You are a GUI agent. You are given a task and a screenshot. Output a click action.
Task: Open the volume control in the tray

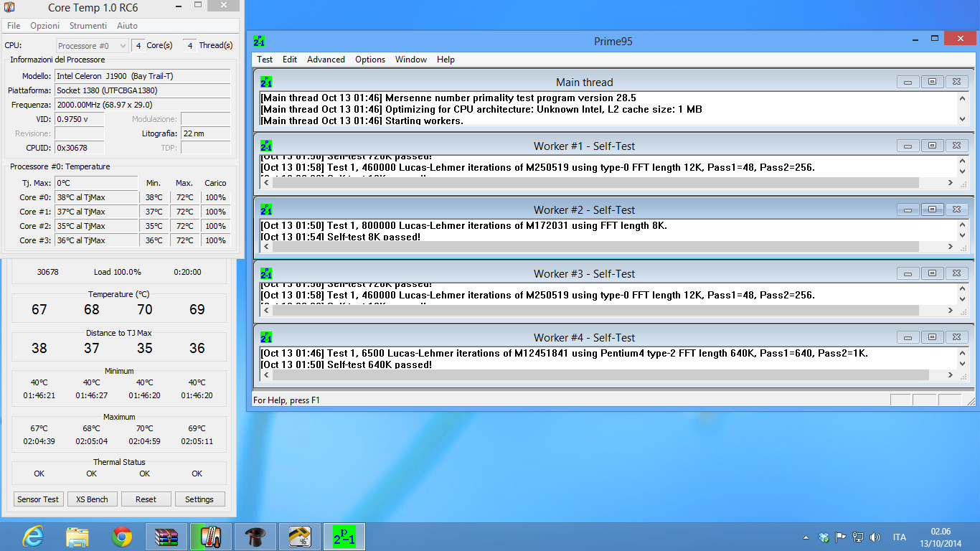point(875,536)
